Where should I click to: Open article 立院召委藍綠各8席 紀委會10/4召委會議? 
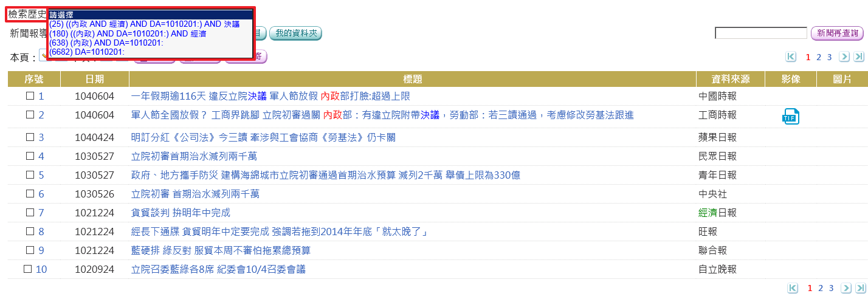point(218,269)
